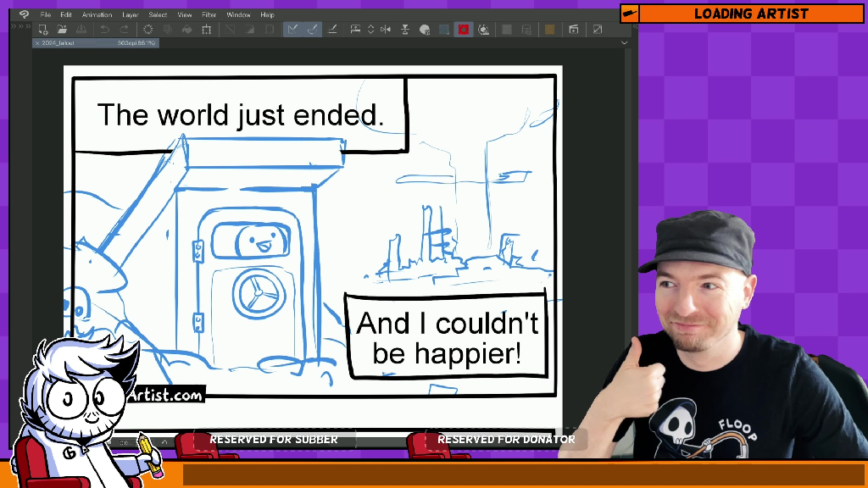Screen dimensions: 868x488
Task: Click the Redo arrow icon
Action: coord(125,30)
